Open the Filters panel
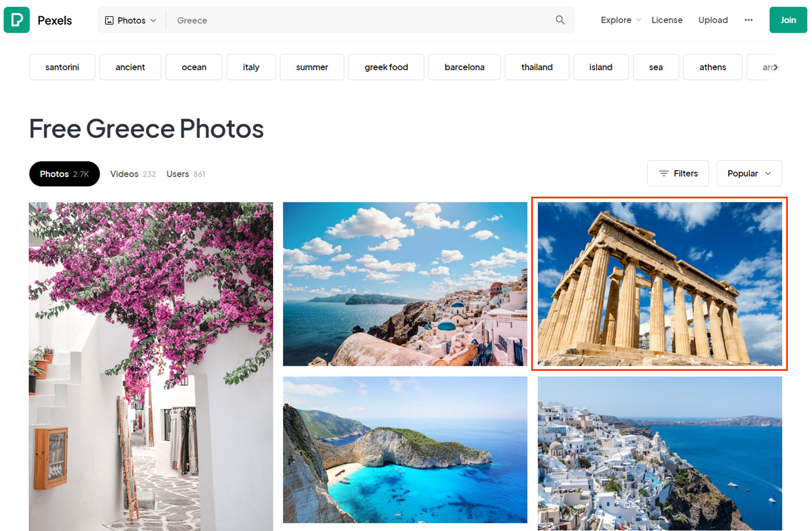Viewport: 812px width, 531px height. 678,173
